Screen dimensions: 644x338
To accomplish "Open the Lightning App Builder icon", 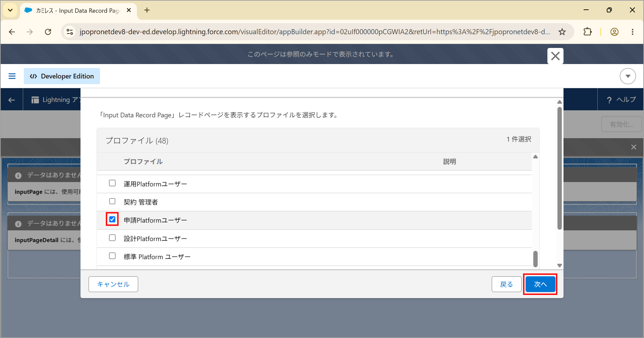I will [35, 100].
